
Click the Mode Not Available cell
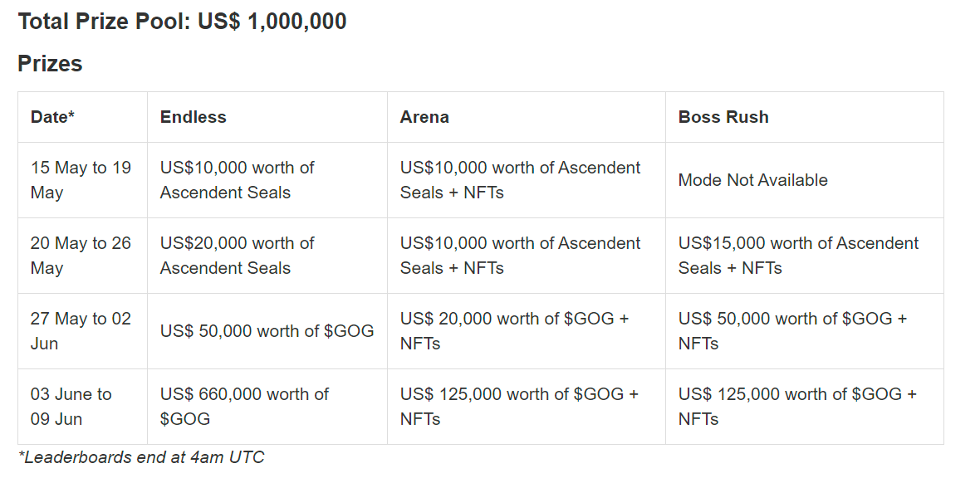pyautogui.click(x=752, y=180)
